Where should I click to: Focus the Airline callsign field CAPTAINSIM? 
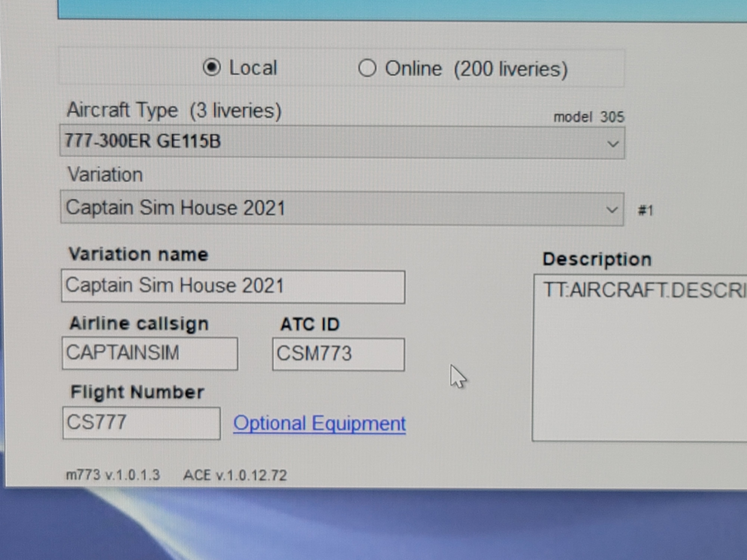[150, 353]
